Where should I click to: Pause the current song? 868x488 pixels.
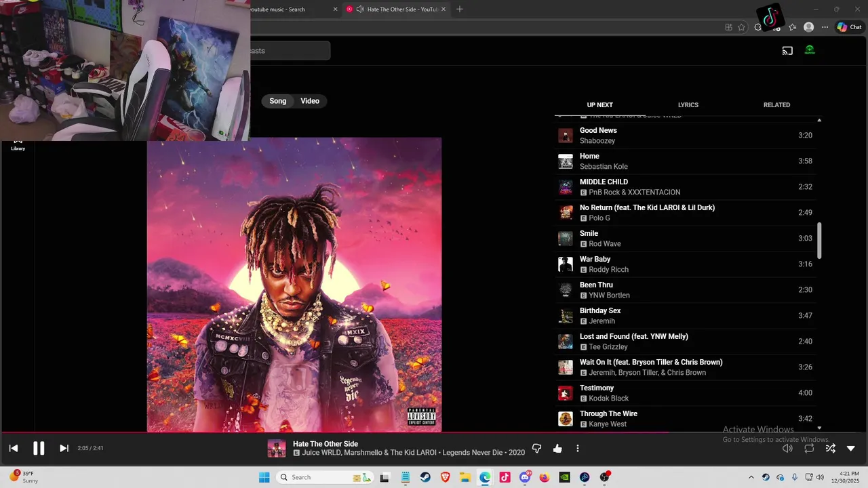point(39,448)
